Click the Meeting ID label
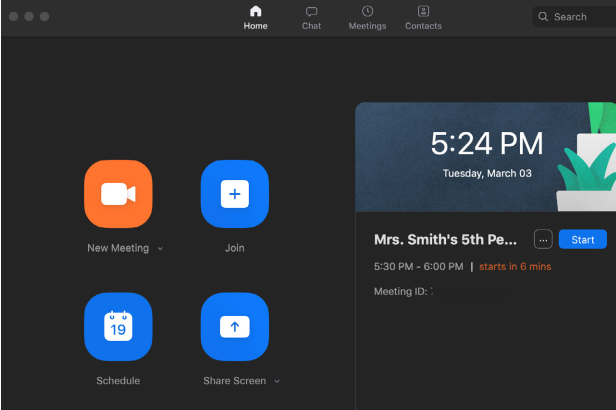 pos(400,291)
